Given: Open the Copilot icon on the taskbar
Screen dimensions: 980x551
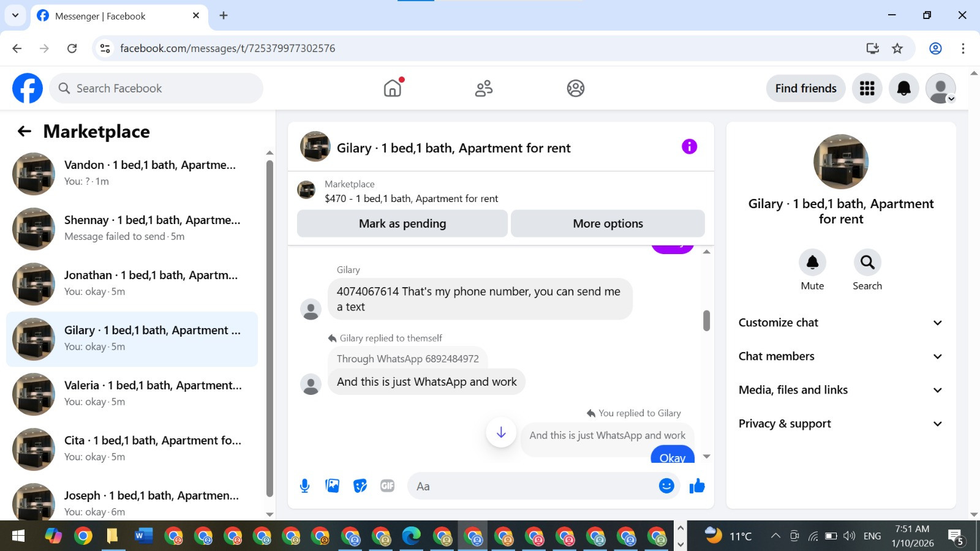Looking at the screenshot, I should (x=53, y=536).
